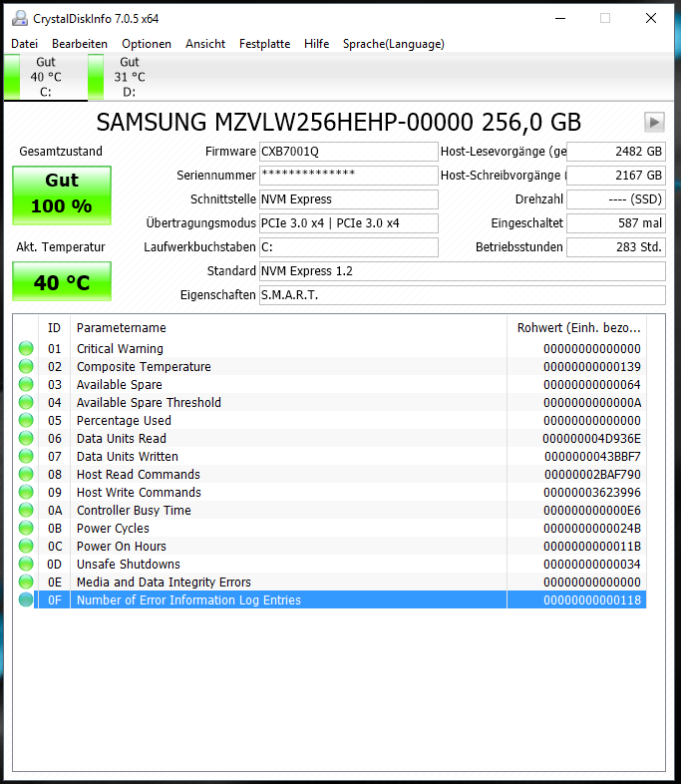Click the Laufwerkbuchstaben field C:
Screen dimensions: 681x784
(349, 247)
